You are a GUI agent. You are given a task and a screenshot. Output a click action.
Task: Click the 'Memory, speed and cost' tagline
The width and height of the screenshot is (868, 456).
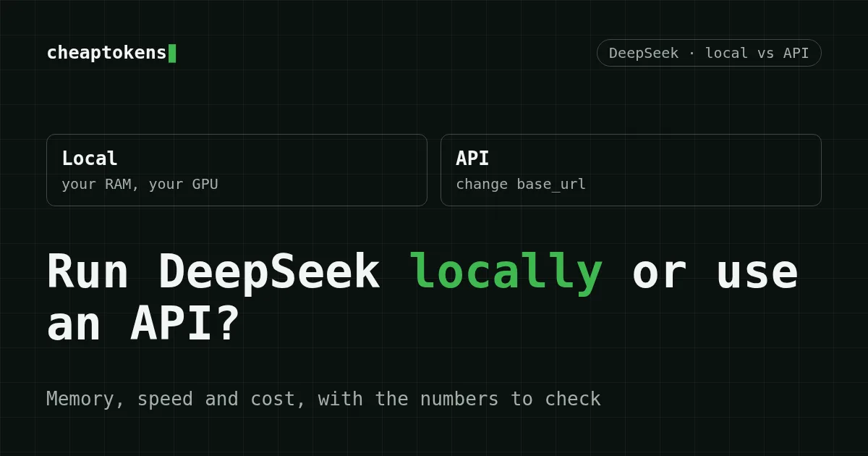[x=323, y=399]
